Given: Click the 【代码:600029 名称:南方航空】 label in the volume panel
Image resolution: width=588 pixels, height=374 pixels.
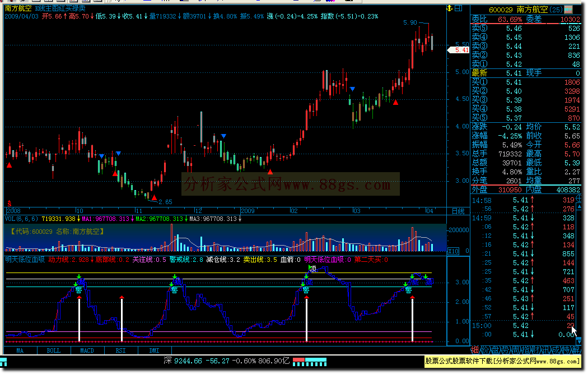Looking at the screenshot, I should pos(57,232).
